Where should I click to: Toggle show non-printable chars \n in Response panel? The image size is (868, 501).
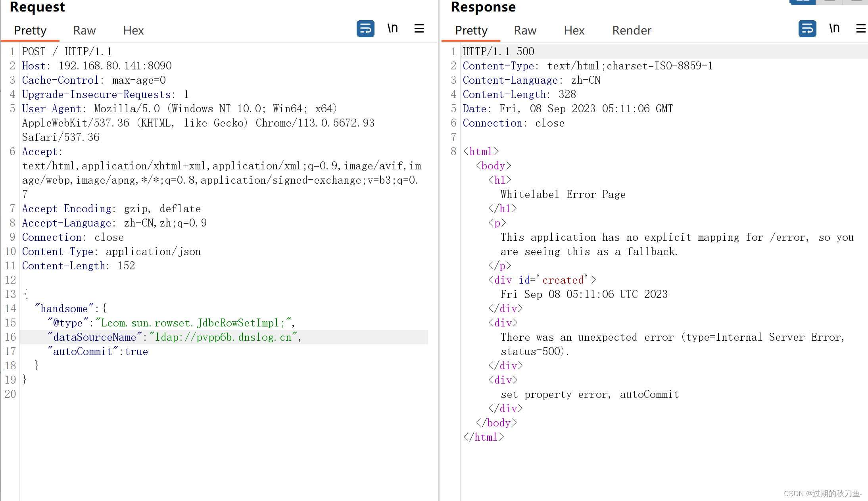(834, 29)
